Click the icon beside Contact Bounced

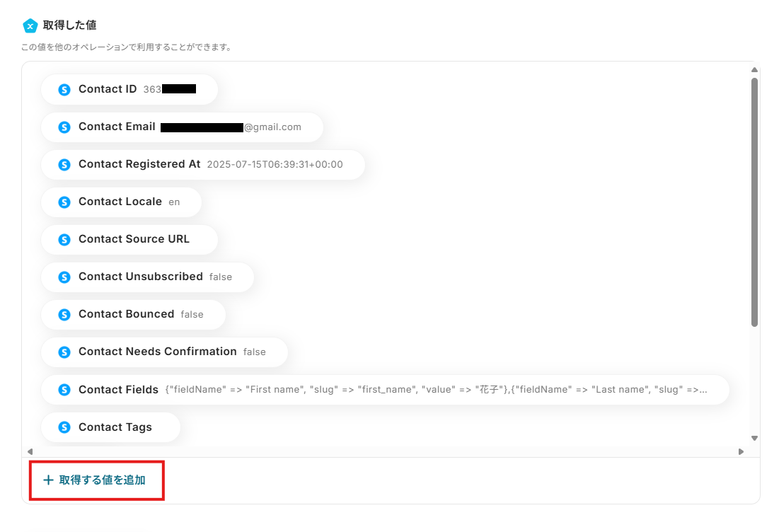[x=64, y=314]
